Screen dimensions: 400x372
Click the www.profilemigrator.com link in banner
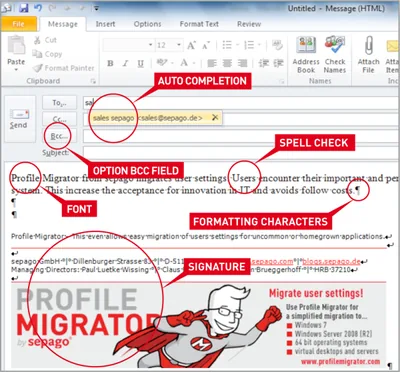pyautogui.click(x=340, y=361)
